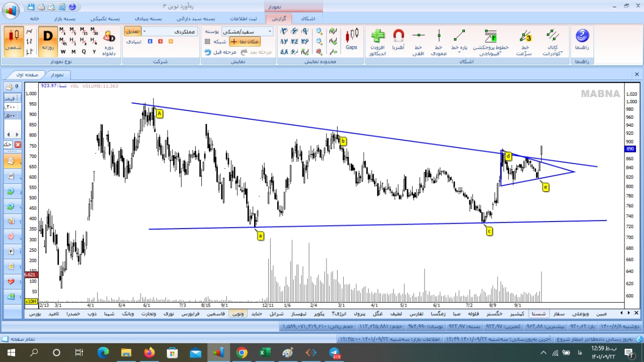The width and height of the screenshot is (644, 362).
Task: Click the save icon in quick access toolbar
Action: tap(32, 7)
